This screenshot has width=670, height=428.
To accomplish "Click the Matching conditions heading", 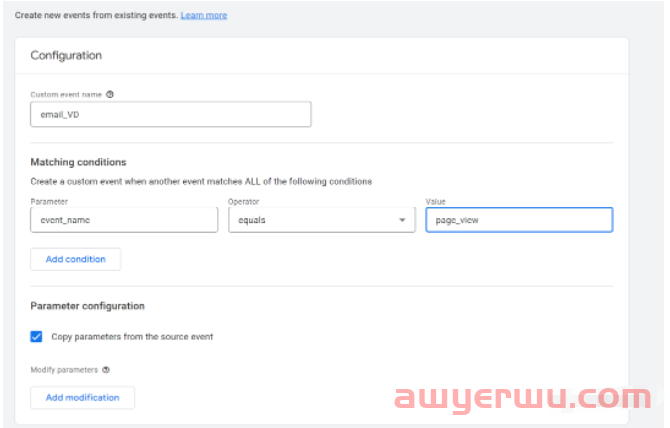I will 78,162.
